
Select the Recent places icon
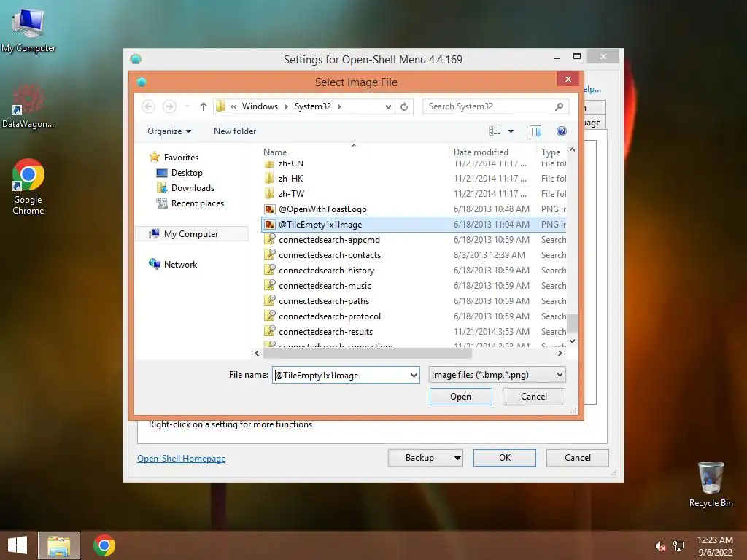click(162, 203)
